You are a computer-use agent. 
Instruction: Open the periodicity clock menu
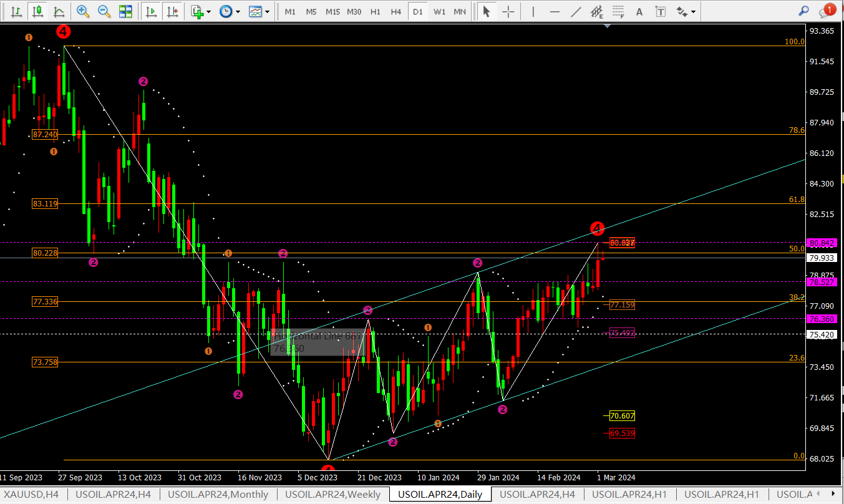click(x=226, y=11)
